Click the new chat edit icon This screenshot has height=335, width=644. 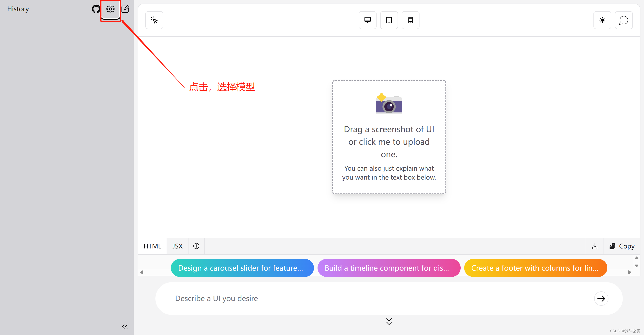pyautogui.click(x=125, y=9)
